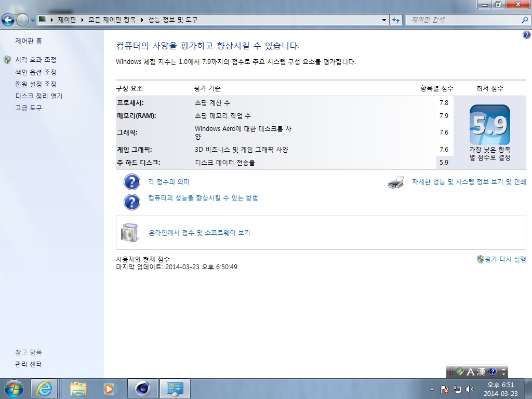Open 자세한 성능 및 시스템 정보 보기 link
Viewport: 532px width, 399px height.
469,182
